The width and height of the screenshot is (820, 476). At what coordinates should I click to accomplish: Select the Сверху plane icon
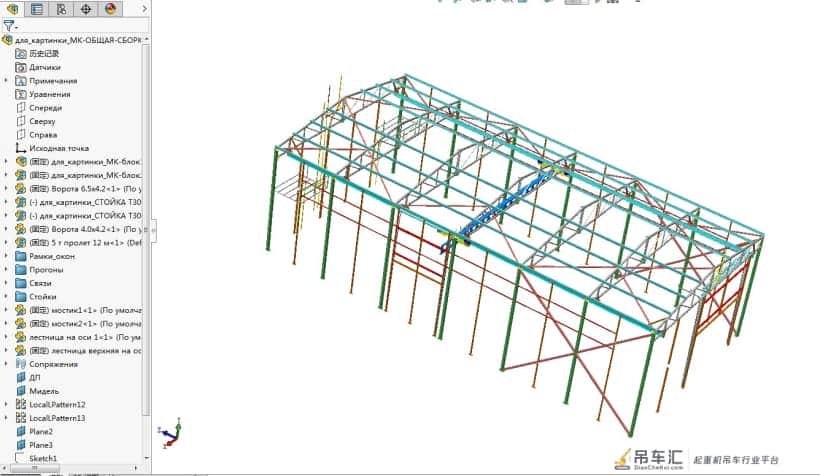[x=21, y=121]
